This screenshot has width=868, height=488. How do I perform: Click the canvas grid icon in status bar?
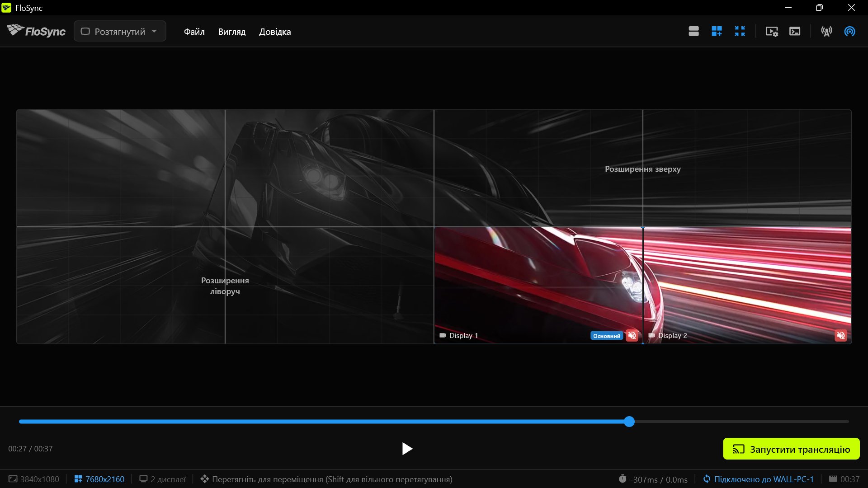[x=78, y=479]
